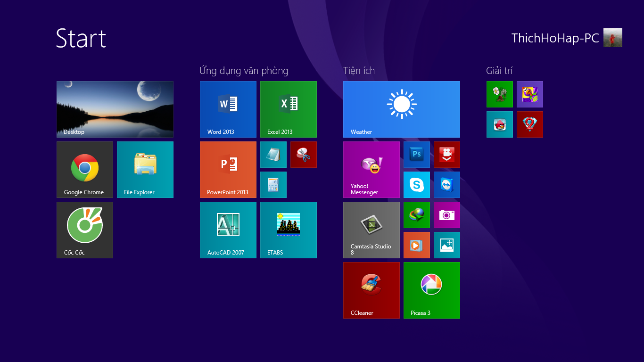Open the red diamond game tile
Screen dimensions: 644x362
[x=530, y=124]
